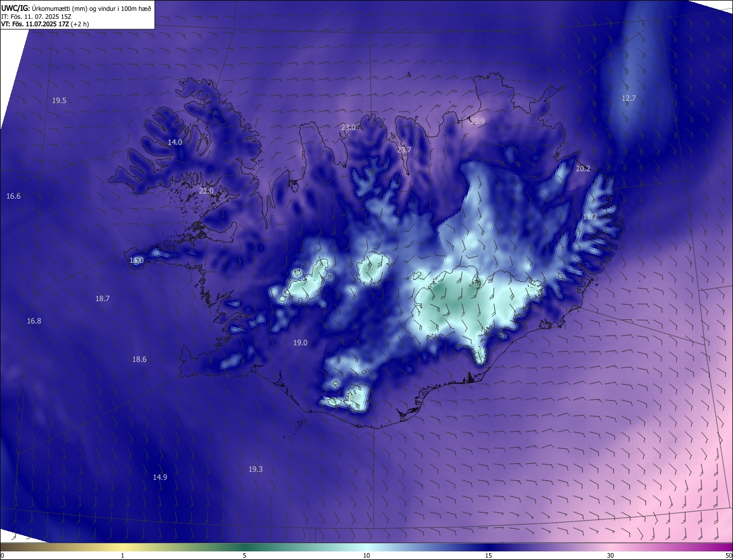Click the 22.0 value label on the map
Viewport: 733px width, 560px height.
pyautogui.click(x=206, y=191)
